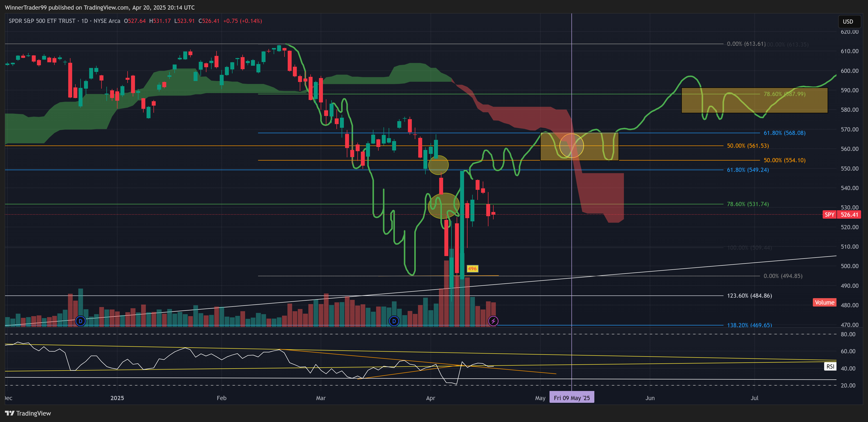The width and height of the screenshot is (868, 422).
Task: Click the Jul label on time axis
Action: pyautogui.click(x=754, y=398)
